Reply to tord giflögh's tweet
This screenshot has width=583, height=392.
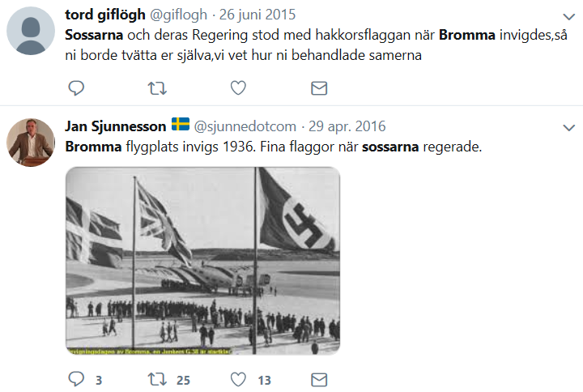point(76,88)
